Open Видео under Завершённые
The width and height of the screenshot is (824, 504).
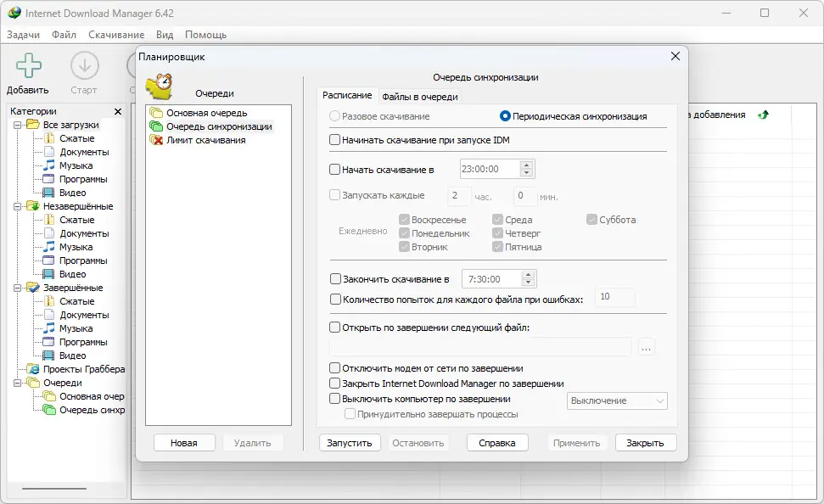tap(72, 356)
